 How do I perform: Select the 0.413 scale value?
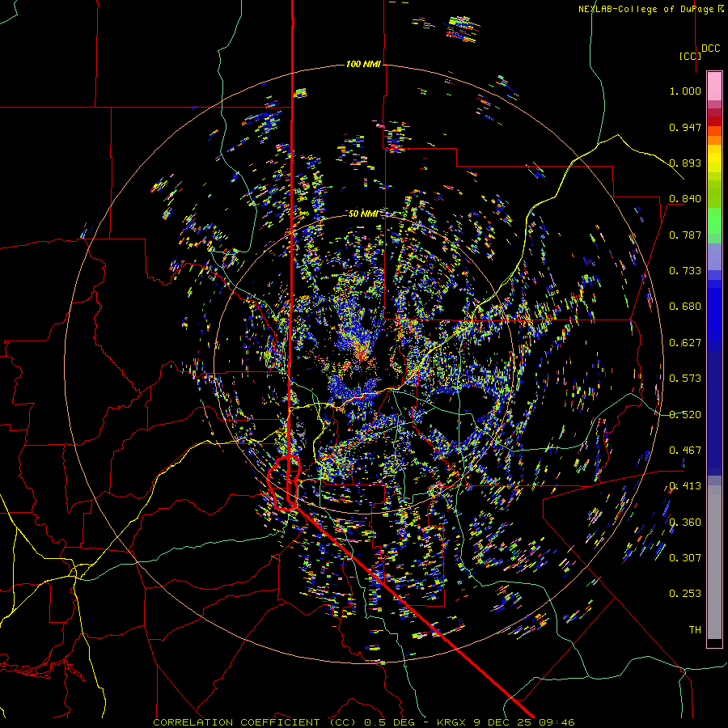[685, 486]
